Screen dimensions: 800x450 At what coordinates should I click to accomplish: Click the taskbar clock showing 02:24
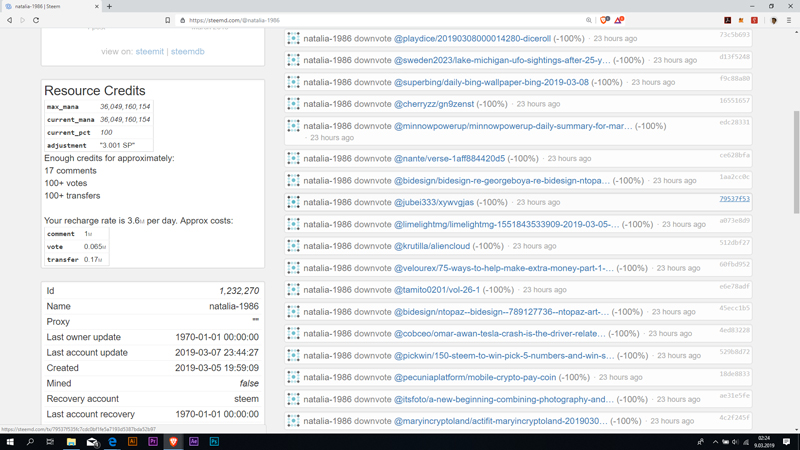click(x=766, y=441)
